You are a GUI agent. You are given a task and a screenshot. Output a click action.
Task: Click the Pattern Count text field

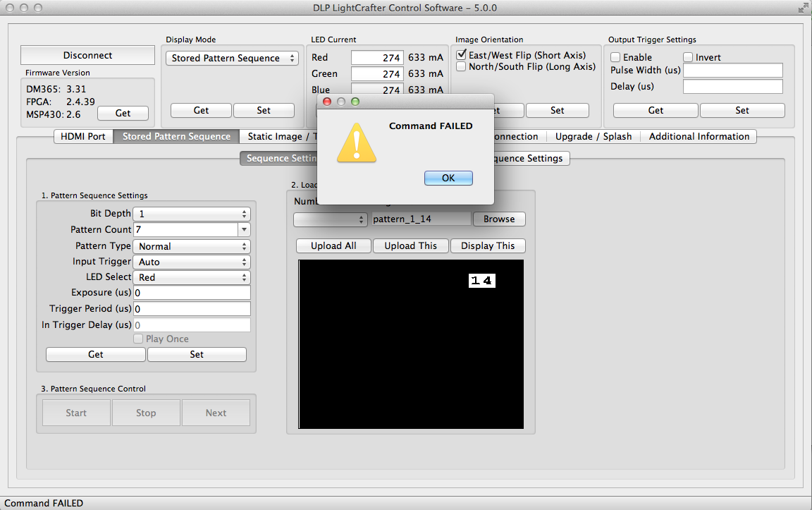(185, 229)
